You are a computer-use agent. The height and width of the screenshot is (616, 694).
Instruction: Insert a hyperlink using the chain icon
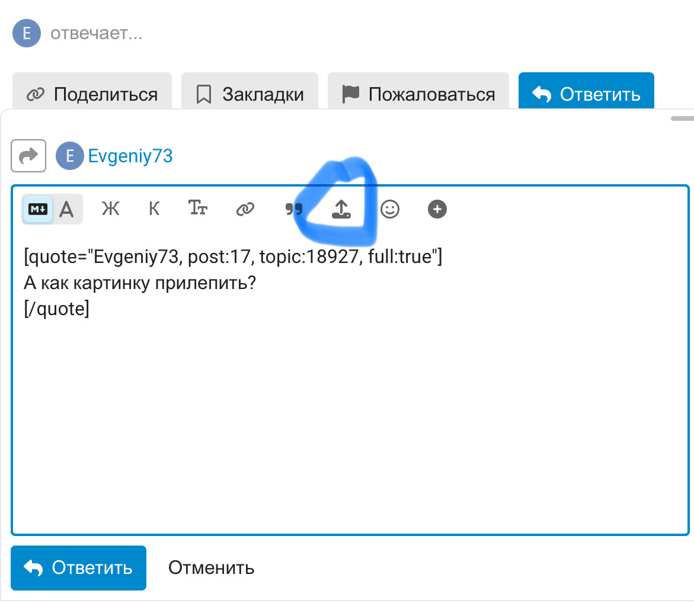(x=245, y=209)
